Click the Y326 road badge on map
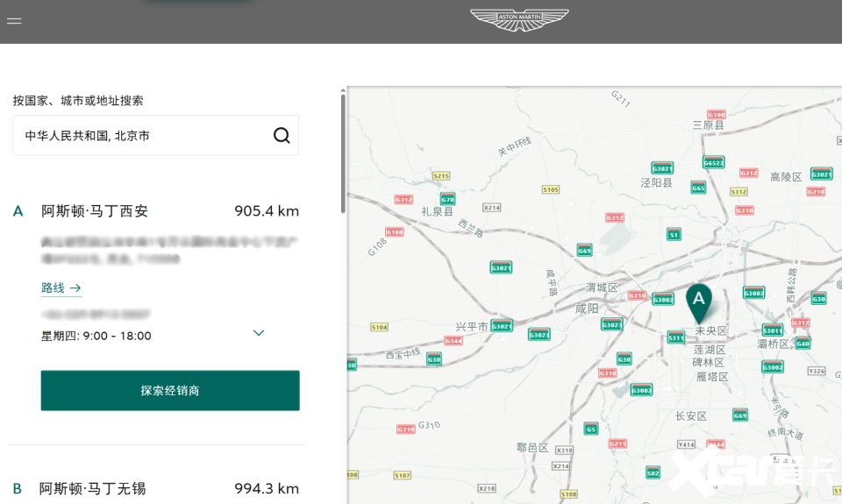This screenshot has height=504, width=842. [x=817, y=371]
